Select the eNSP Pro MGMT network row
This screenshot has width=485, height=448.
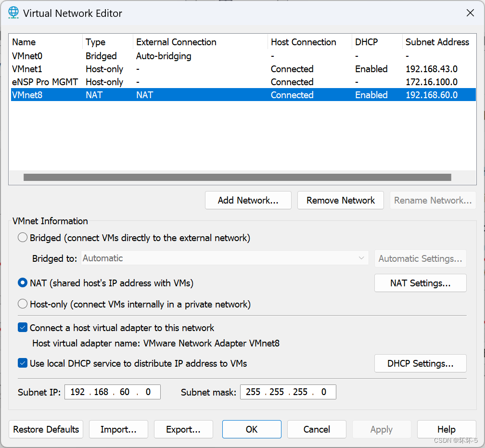(x=144, y=82)
